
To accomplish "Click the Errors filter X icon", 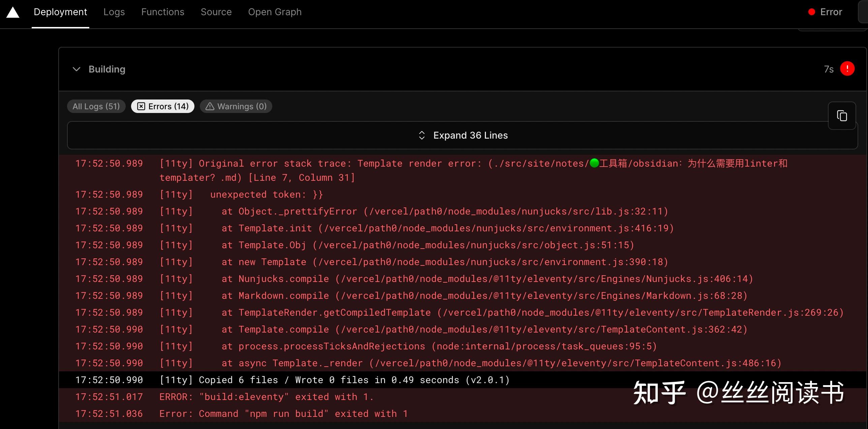I will tap(141, 106).
